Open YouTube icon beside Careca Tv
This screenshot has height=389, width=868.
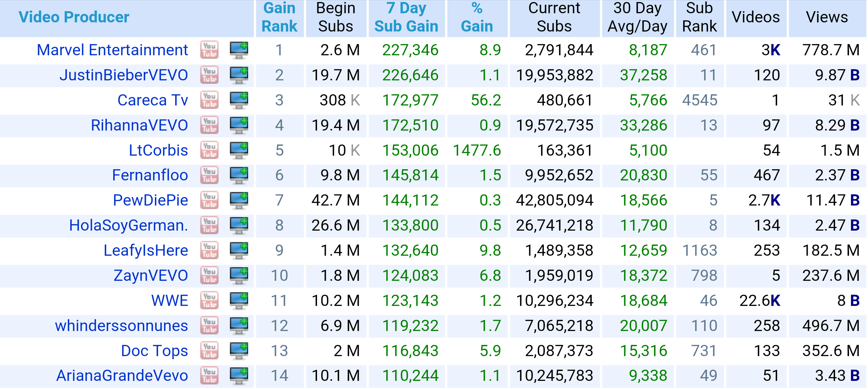209,100
